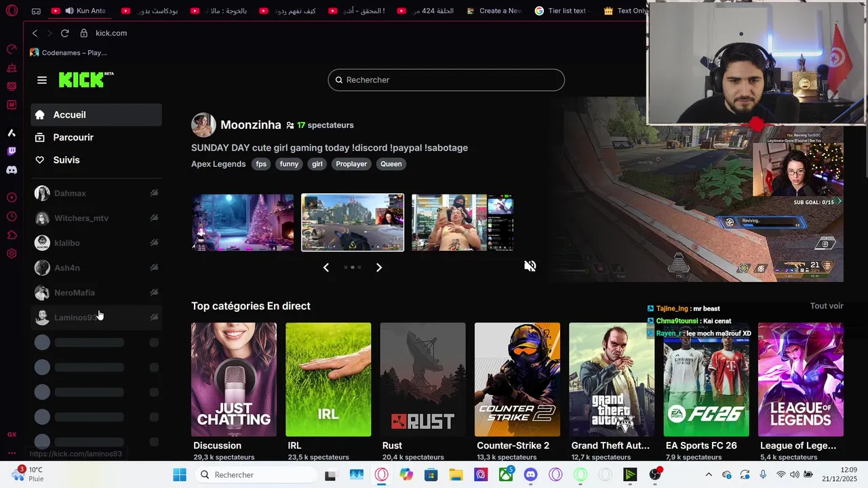Open the Apex Legends category link
The height and width of the screenshot is (488, 868).
pos(218,164)
